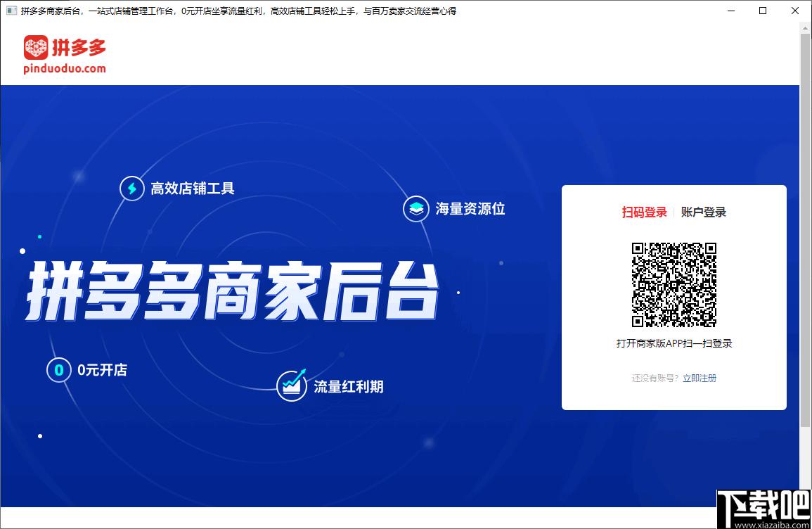Minimize the merchant backend window
Viewport: 812px width, 529px height.
(731, 11)
